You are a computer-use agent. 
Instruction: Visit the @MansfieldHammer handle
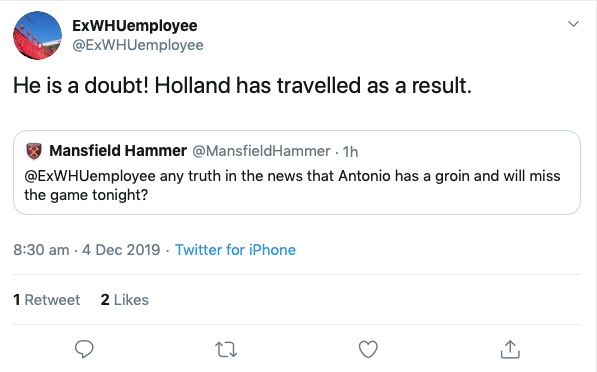pos(261,151)
